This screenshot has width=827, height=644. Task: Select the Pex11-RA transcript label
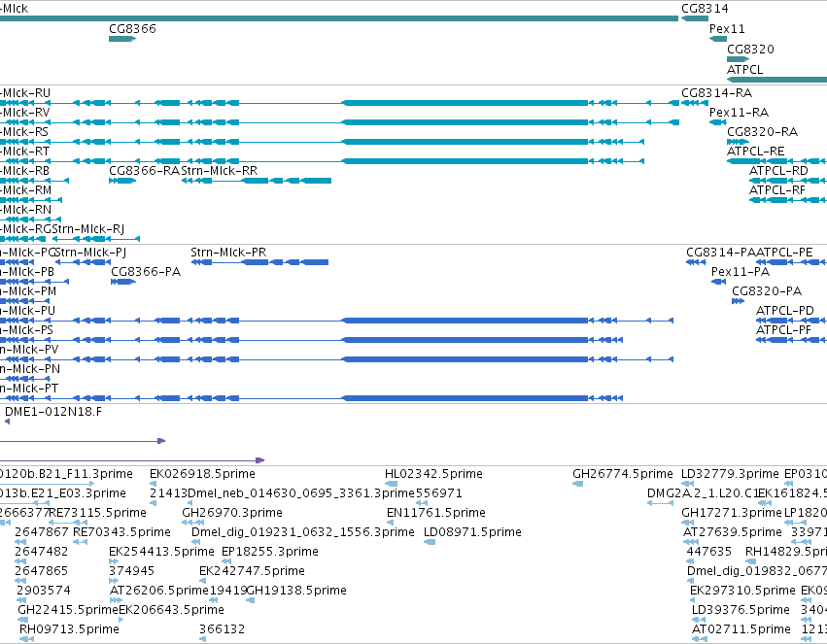click(x=739, y=113)
